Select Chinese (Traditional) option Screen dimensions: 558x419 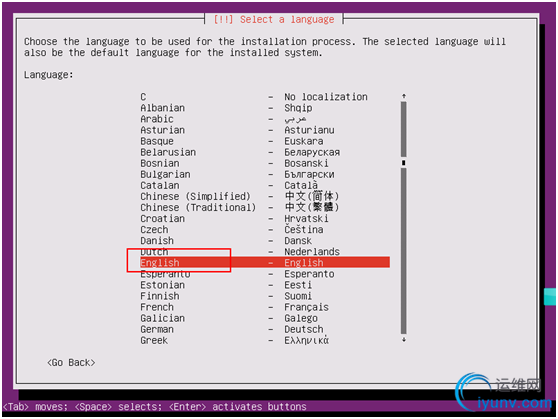(x=265, y=207)
